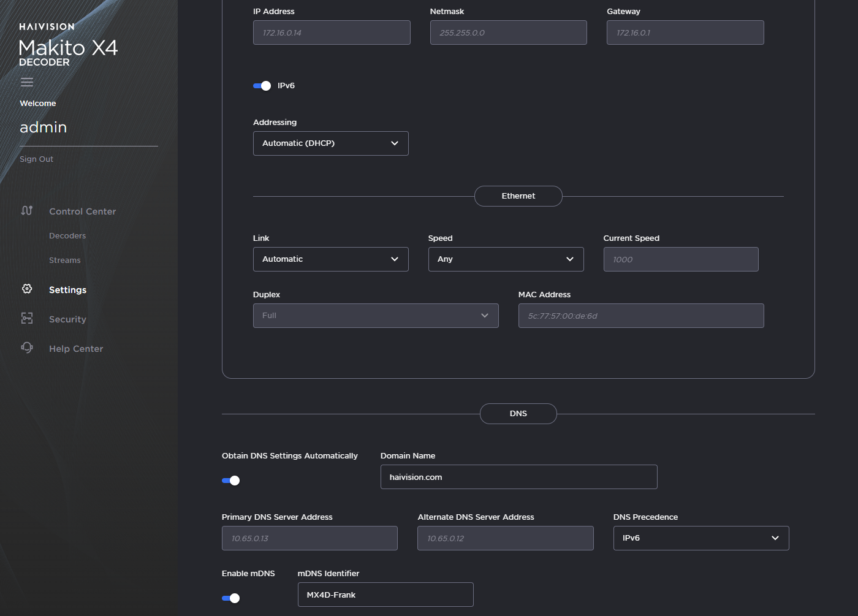Viewport: 858px width, 616px height.
Task: Click the Sign Out link
Action: [36, 159]
